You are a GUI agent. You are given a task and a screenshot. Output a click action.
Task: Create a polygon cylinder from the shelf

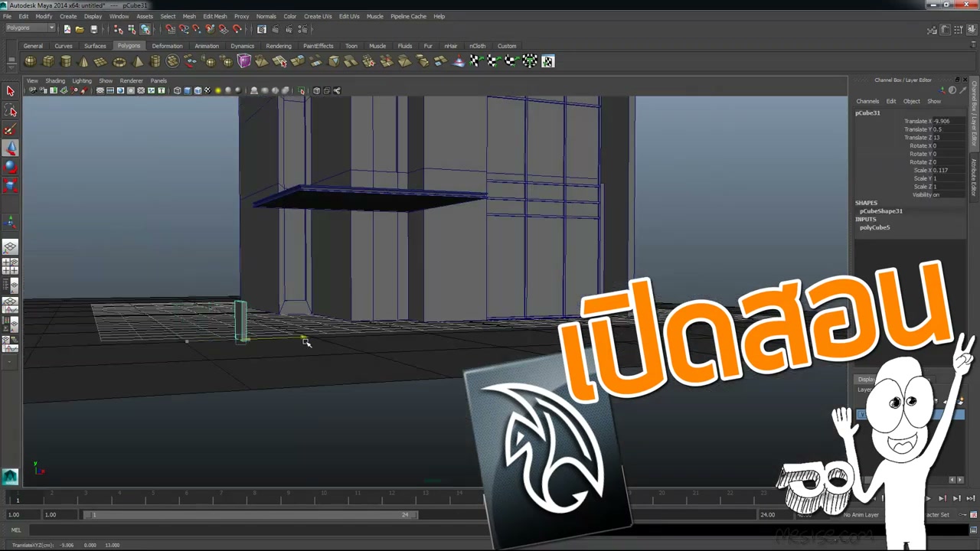[66, 61]
